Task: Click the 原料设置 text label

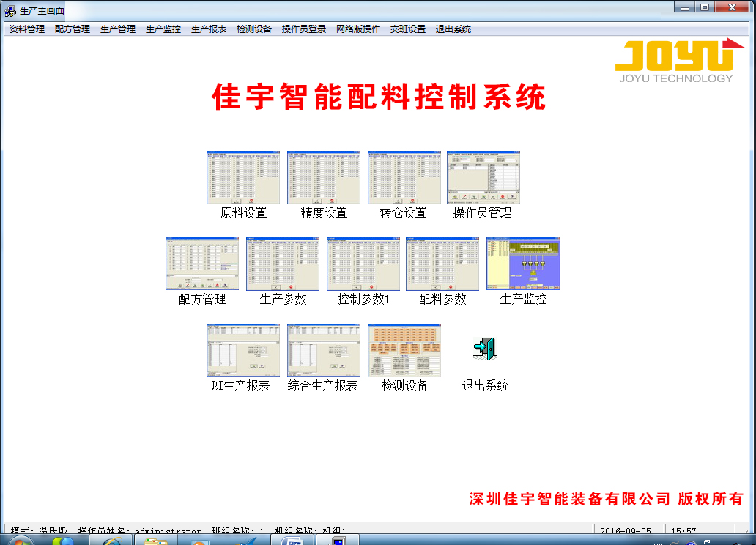Action: (x=243, y=212)
